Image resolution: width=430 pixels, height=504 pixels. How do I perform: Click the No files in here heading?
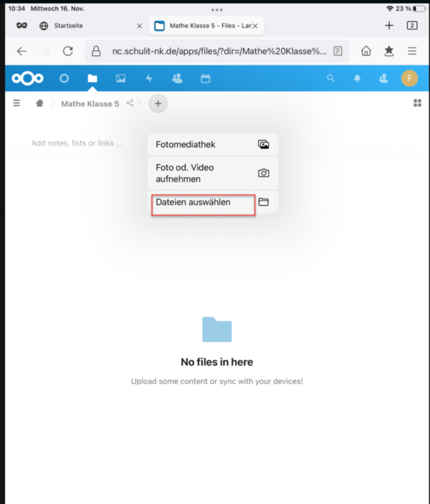217,362
